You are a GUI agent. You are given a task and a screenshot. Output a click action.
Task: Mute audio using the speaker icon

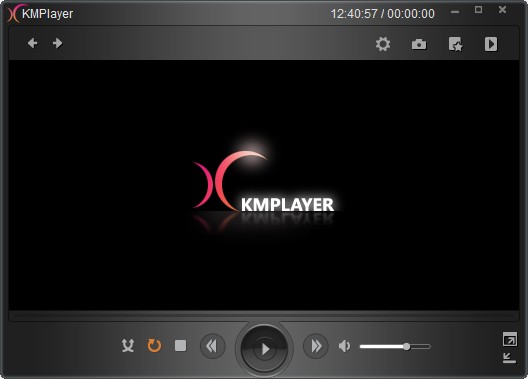click(x=344, y=346)
